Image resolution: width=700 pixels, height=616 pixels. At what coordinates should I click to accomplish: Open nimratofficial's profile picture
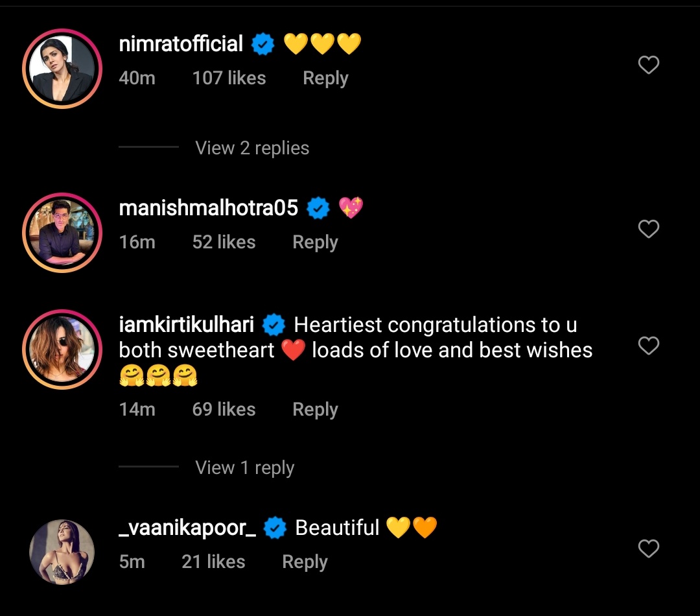click(x=62, y=68)
